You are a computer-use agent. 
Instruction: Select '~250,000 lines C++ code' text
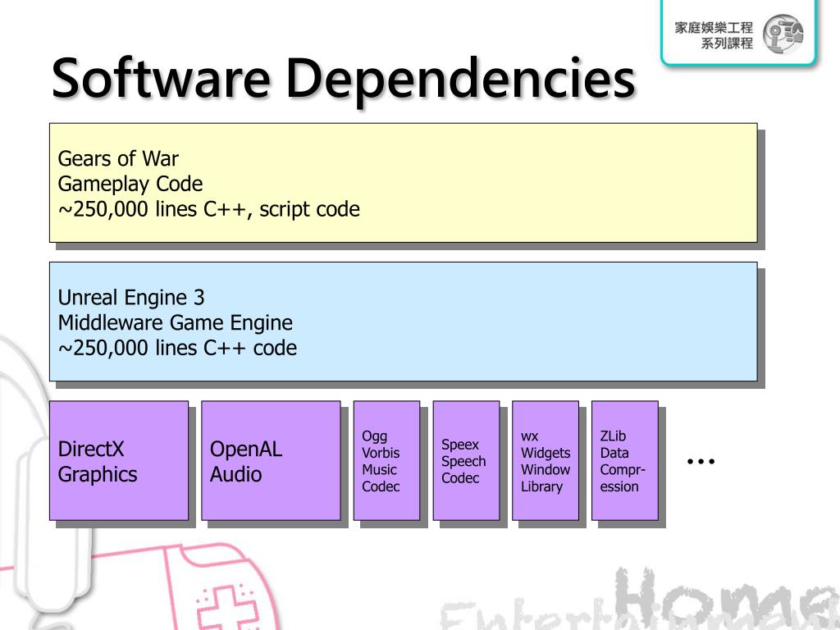177,348
